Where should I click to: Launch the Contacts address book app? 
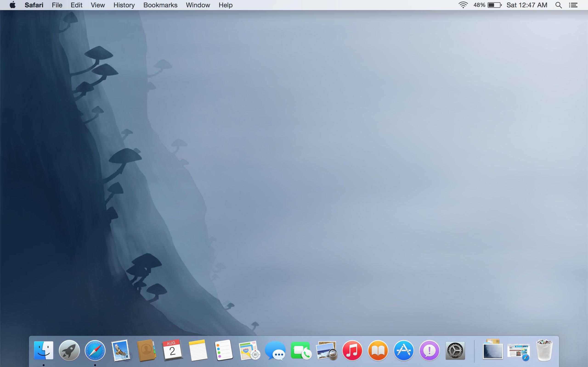(x=146, y=350)
